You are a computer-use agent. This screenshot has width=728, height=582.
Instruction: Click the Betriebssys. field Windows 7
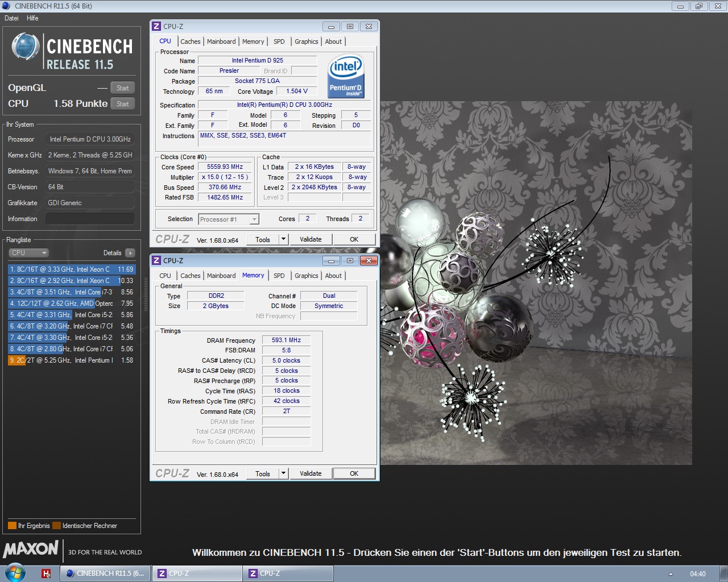[x=90, y=171]
